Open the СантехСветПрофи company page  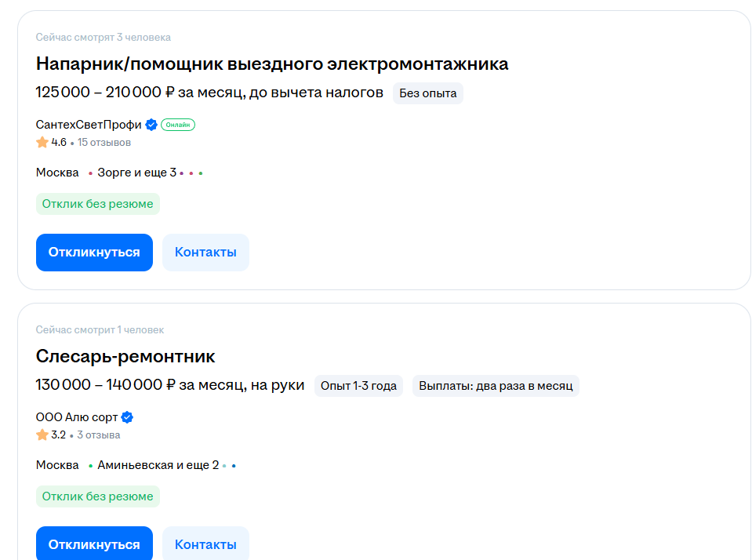tap(89, 125)
